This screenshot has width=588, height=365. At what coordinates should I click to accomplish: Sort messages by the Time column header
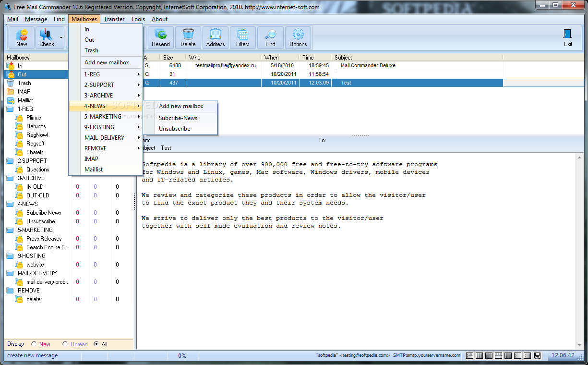pyautogui.click(x=315, y=58)
